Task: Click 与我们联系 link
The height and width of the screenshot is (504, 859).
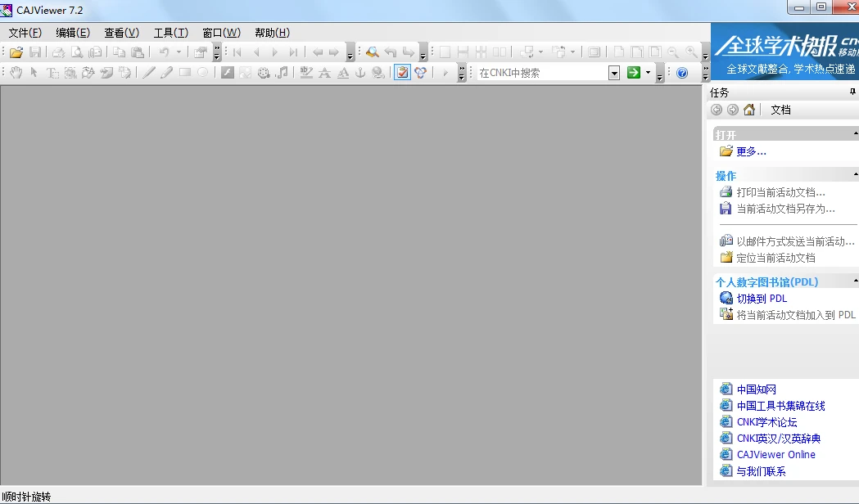Action: pyautogui.click(x=761, y=471)
